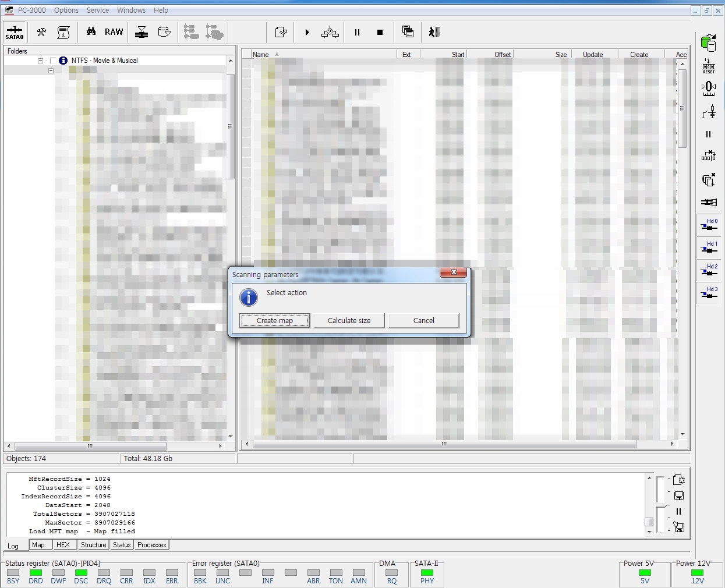
Task: Click the pause icon in right sidebar
Action: tap(709, 134)
